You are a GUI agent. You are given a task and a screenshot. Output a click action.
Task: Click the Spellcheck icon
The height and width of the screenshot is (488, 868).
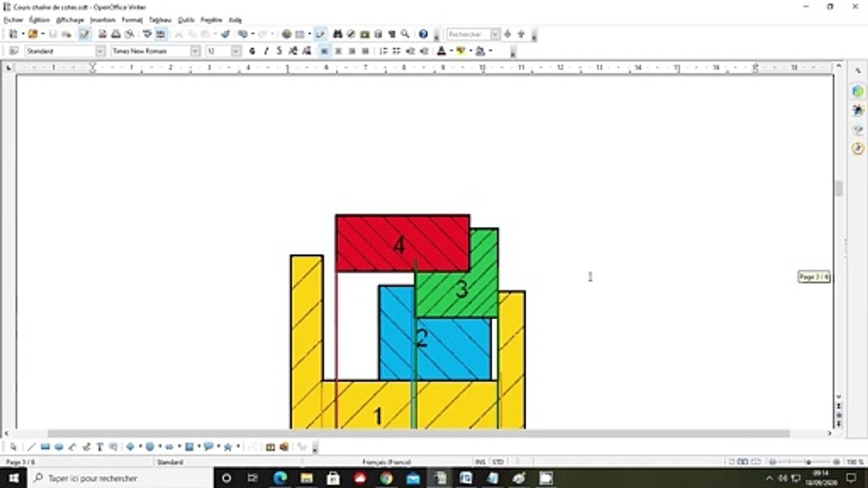coord(147,34)
